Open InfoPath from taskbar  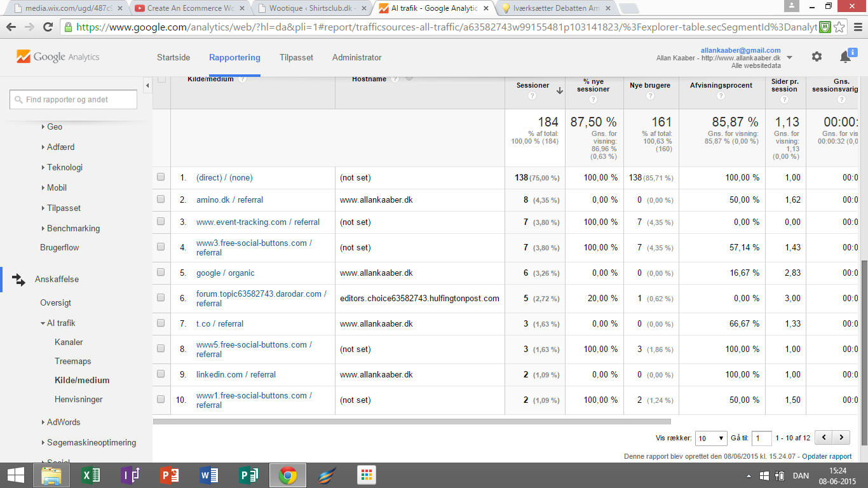130,475
